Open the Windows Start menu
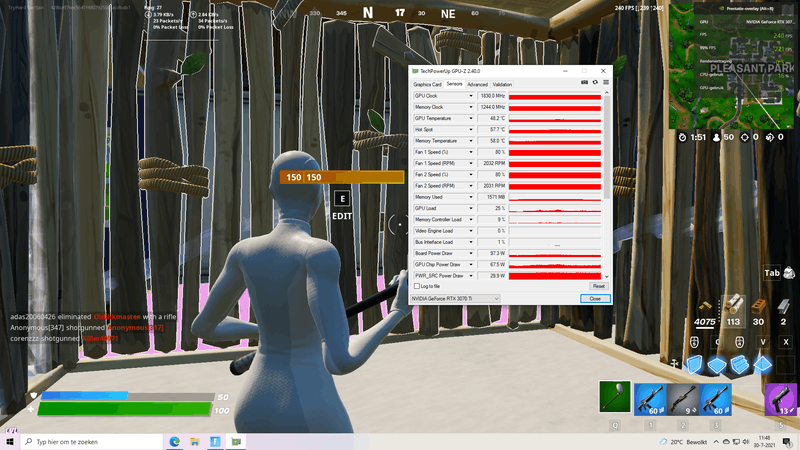 pyautogui.click(x=10, y=441)
